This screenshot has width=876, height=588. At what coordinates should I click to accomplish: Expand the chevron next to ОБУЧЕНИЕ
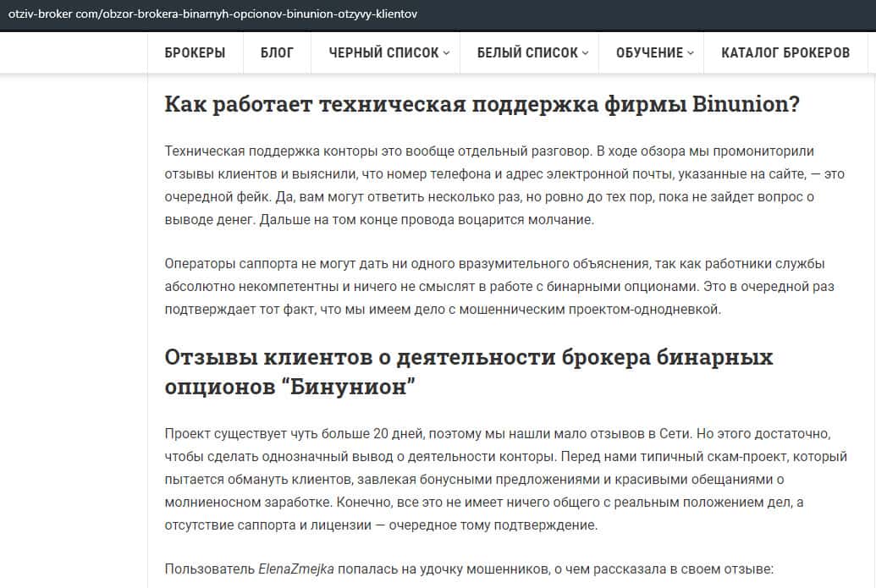691,53
